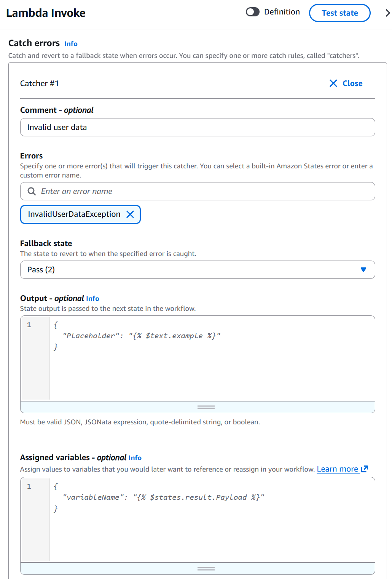
Task: Collapse the panel with the right chevron
Action: pos(387,13)
